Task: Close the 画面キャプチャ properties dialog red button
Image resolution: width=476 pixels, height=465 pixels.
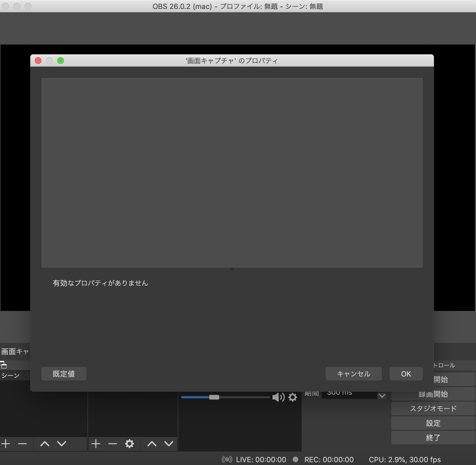Action: tap(38, 61)
